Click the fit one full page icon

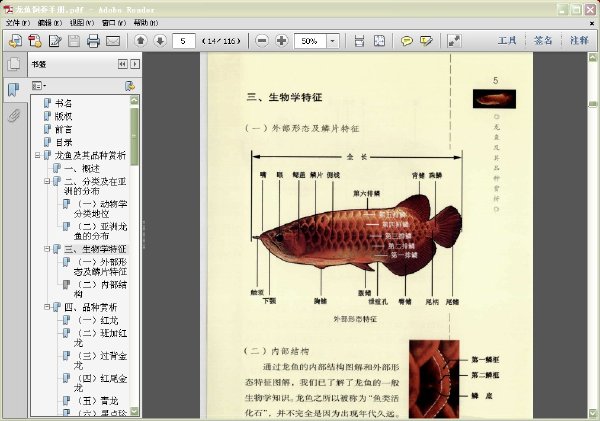click(379, 41)
